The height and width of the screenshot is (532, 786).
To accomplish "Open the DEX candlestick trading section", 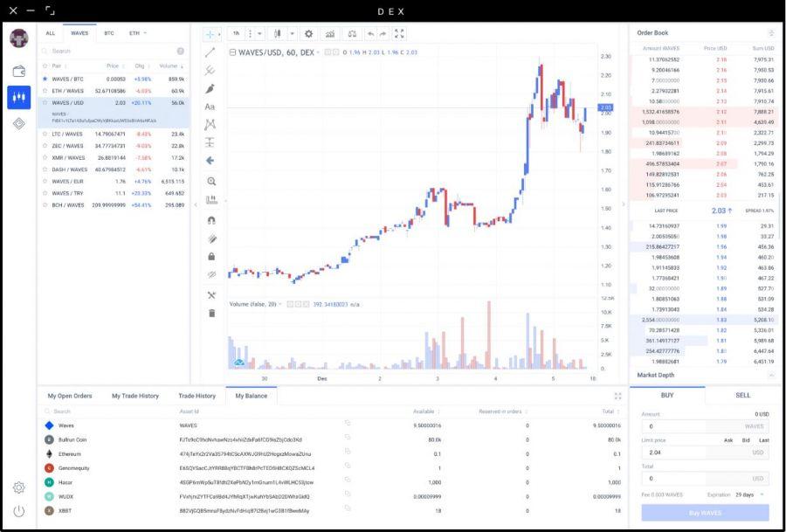I will click(19, 97).
